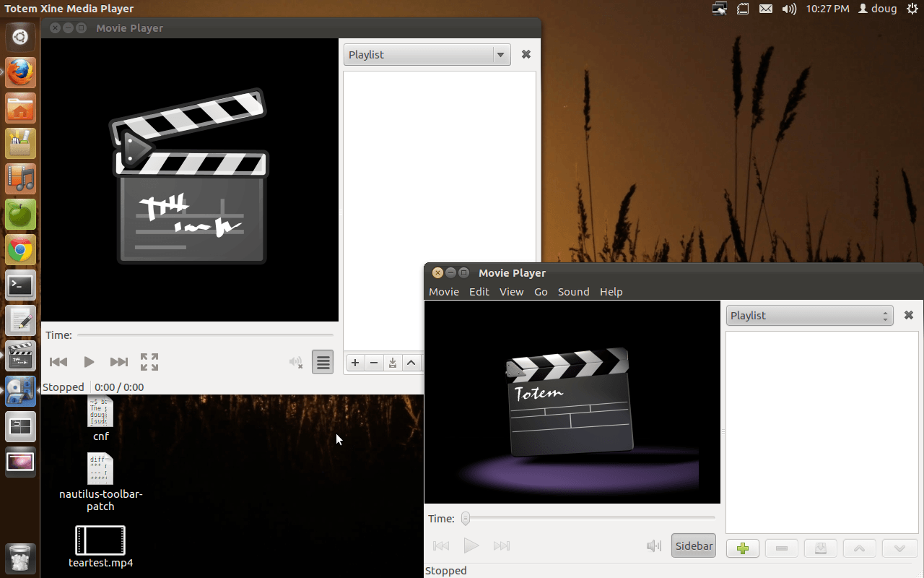The width and height of the screenshot is (924, 578).
Task: Toggle the Sidebar button in the front Movie Player
Action: (694, 546)
